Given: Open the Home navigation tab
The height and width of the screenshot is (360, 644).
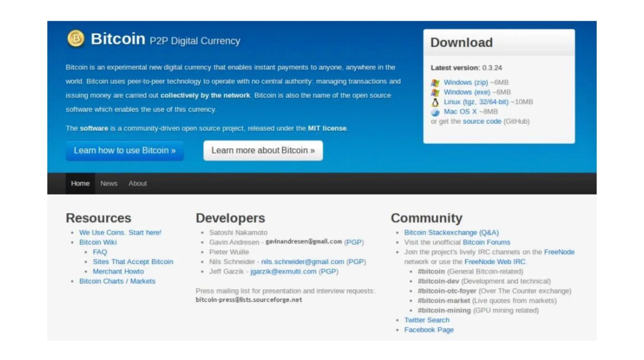Looking at the screenshot, I should click(80, 183).
